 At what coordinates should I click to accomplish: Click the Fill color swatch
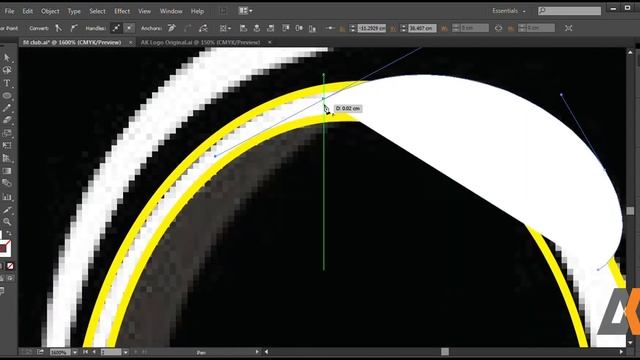pos(1,236)
